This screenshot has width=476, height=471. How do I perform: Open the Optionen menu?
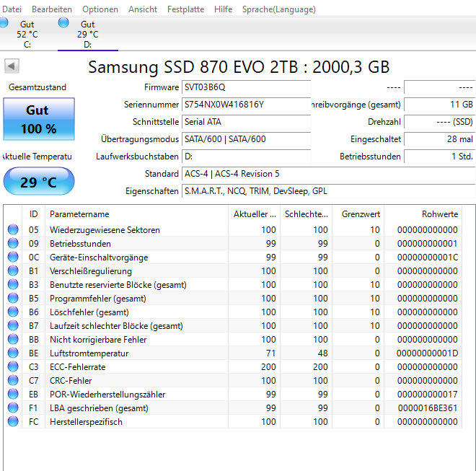[x=100, y=9]
